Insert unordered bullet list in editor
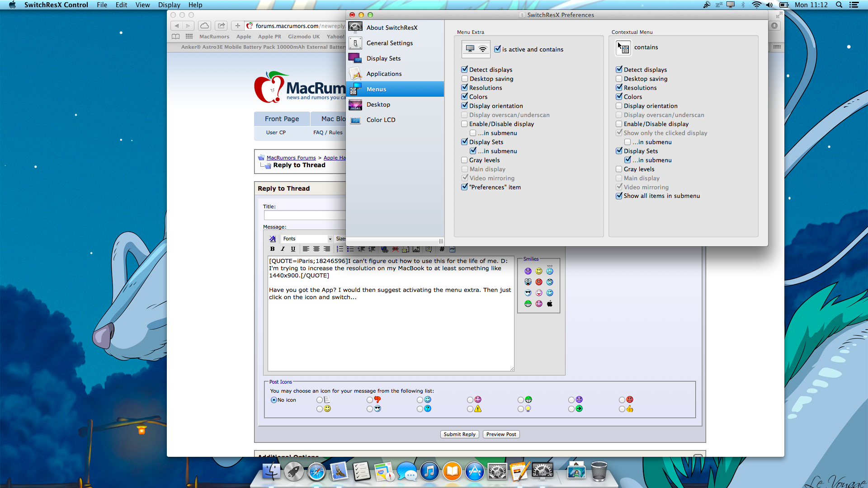This screenshot has width=868, height=488. [x=350, y=249]
